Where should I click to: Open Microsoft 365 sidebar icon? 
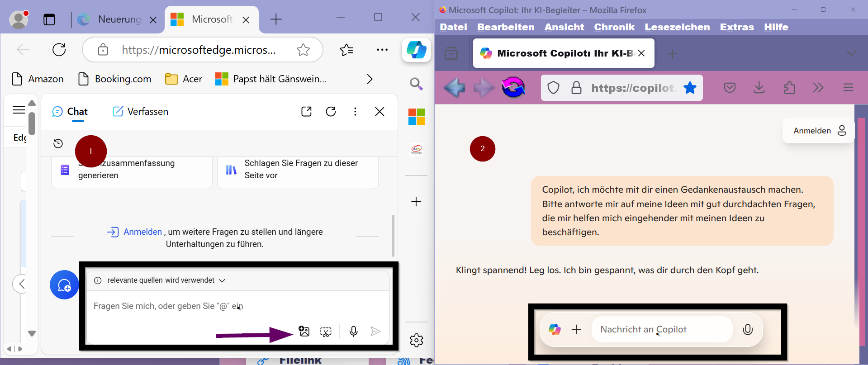[x=416, y=117]
